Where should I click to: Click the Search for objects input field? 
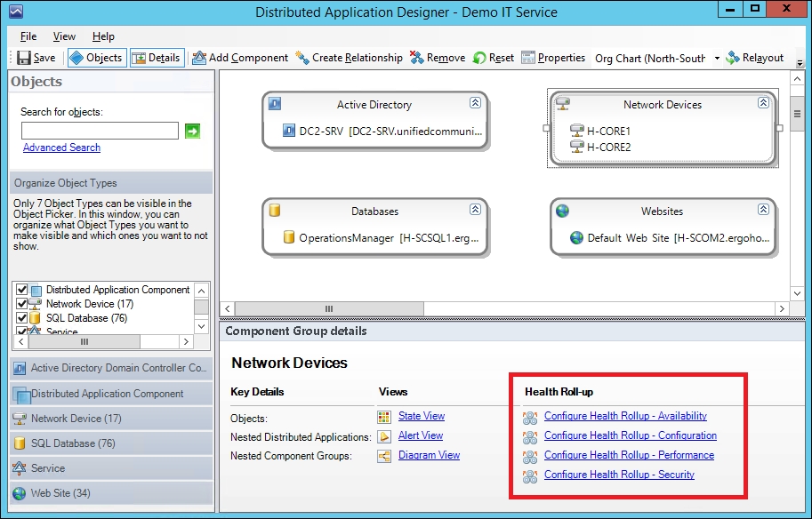100,131
